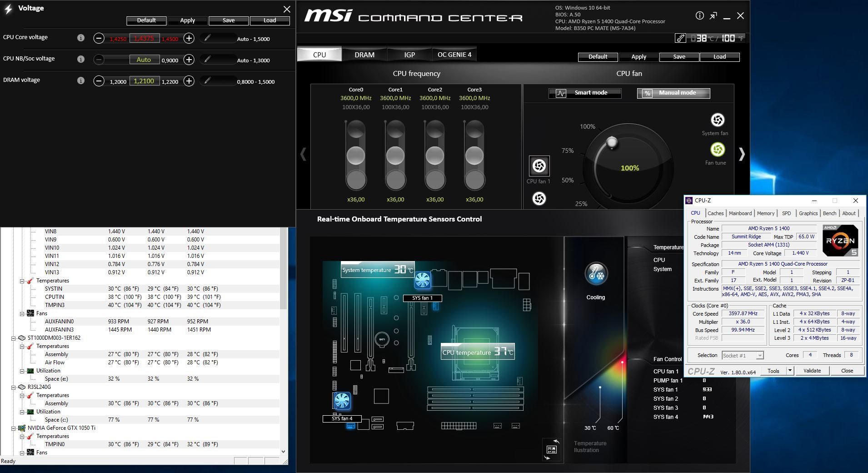868x473 pixels.
Task: Click DRAM voltage info icon
Action: point(81,81)
